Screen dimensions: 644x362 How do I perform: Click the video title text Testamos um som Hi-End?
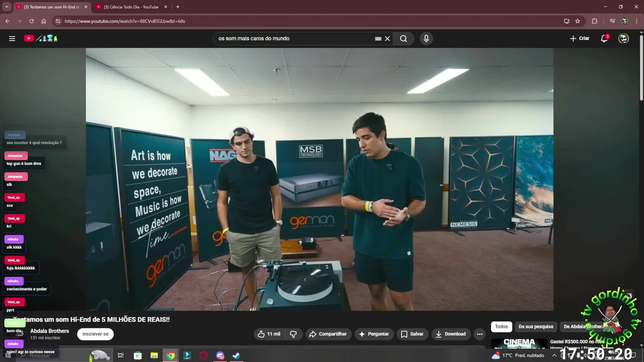pyautogui.click(x=92, y=319)
